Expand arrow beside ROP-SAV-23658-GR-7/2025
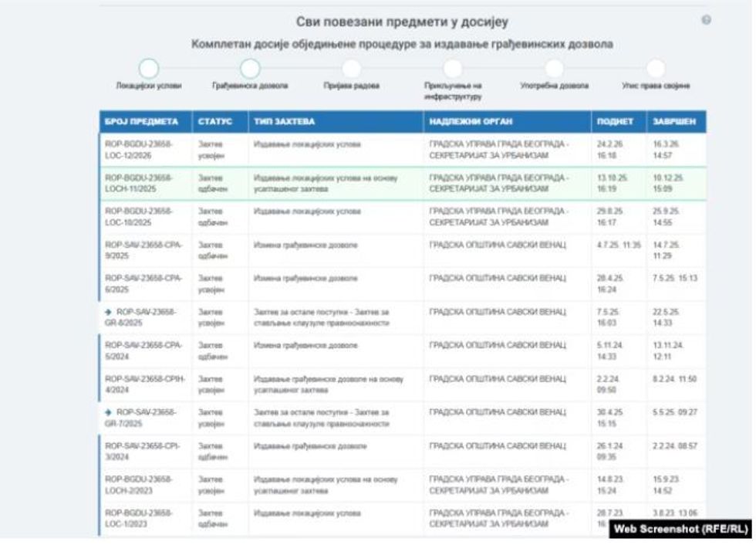This screenshot has height=545, width=756. pos(108,412)
